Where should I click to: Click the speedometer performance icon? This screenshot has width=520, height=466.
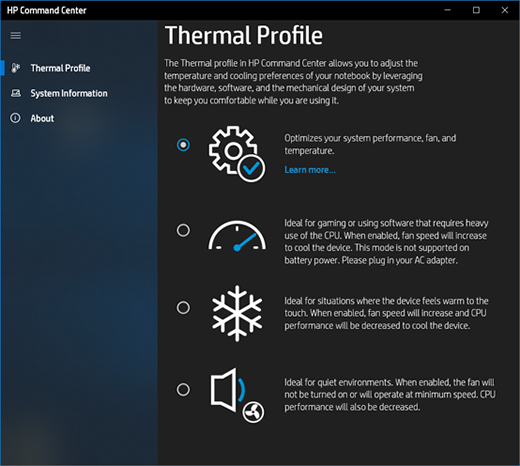[x=237, y=235]
